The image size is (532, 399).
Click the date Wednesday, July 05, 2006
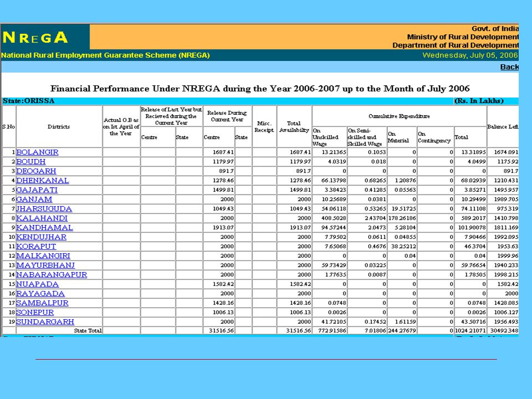click(470, 55)
